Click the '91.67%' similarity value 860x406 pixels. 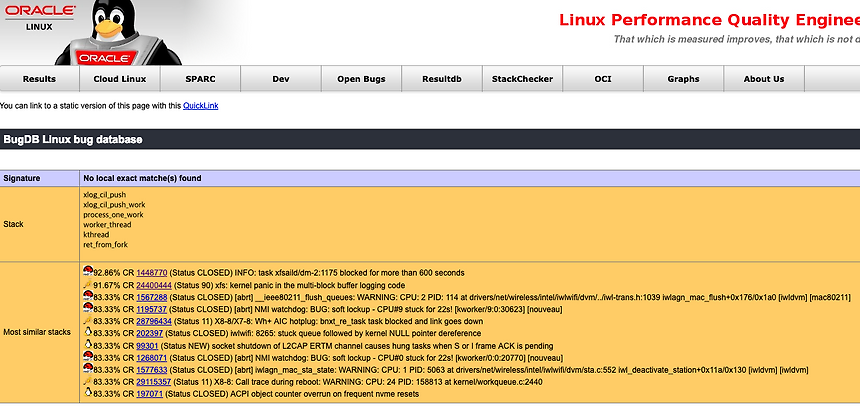pyautogui.click(x=107, y=285)
